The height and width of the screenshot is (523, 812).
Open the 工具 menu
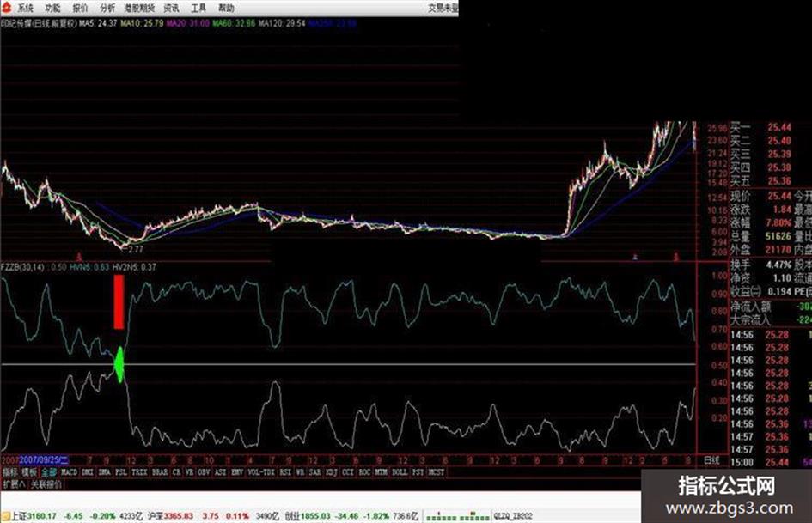(198, 8)
